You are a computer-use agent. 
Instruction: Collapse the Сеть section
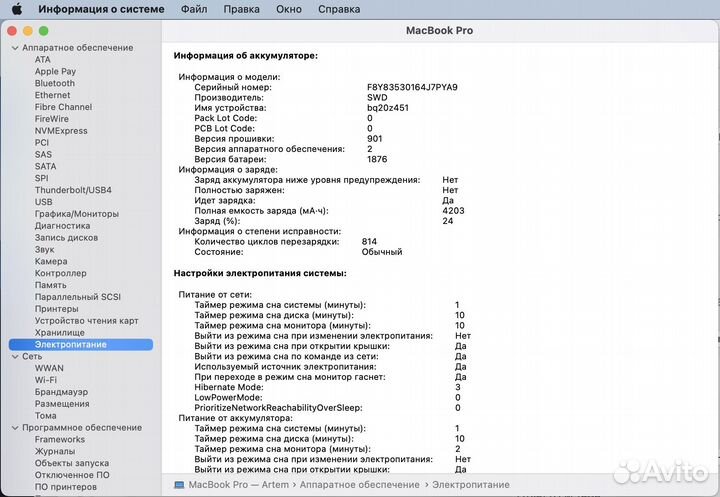coord(15,356)
